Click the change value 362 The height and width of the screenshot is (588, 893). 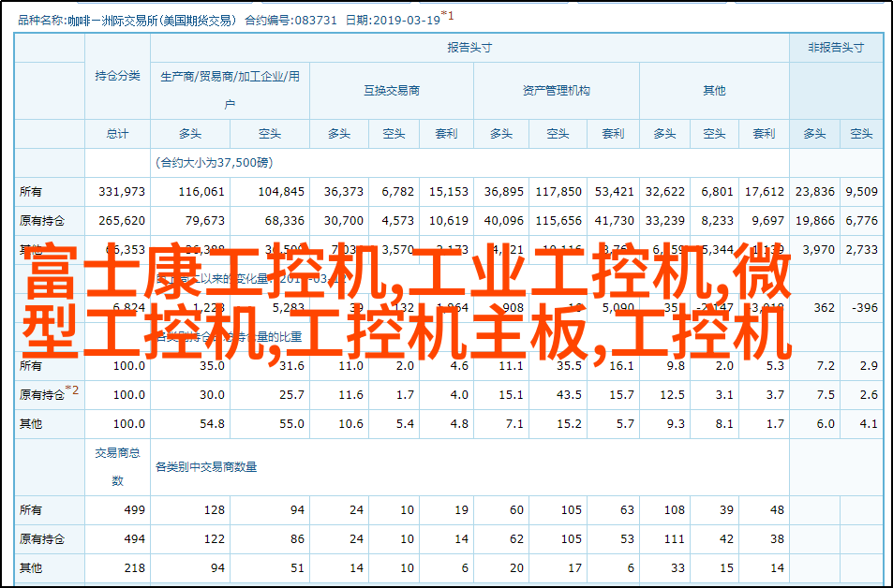click(x=824, y=307)
